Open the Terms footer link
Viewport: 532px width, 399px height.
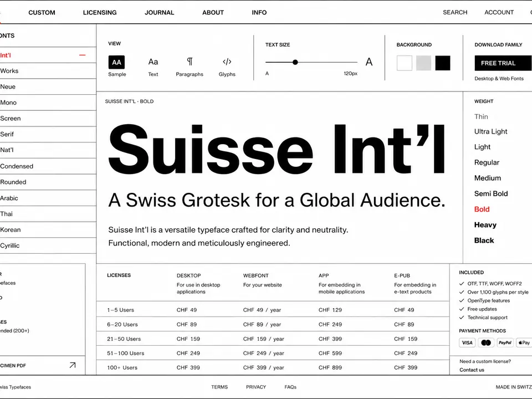(219, 387)
